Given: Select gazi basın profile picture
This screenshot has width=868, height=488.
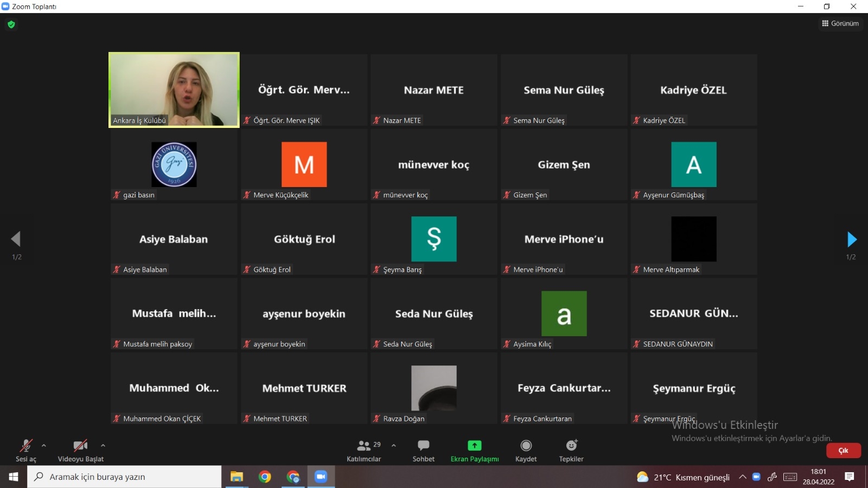Looking at the screenshot, I should coord(174,164).
